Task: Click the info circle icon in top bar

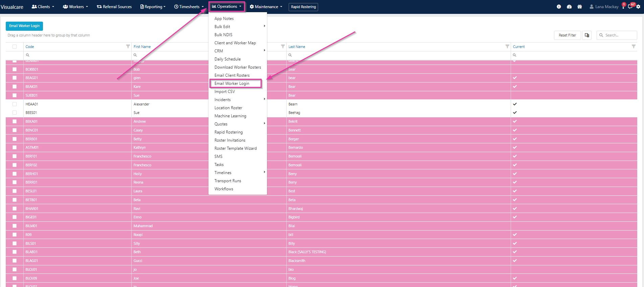Action: coord(559,7)
